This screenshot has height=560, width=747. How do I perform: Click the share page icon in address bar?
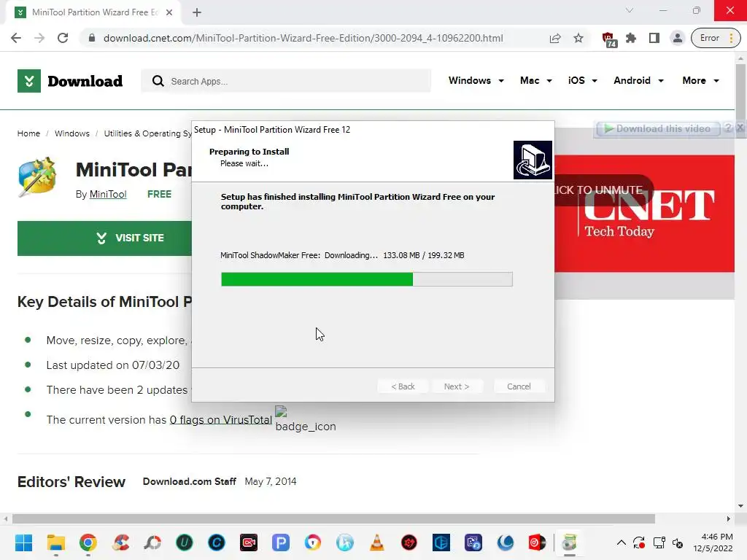click(555, 38)
